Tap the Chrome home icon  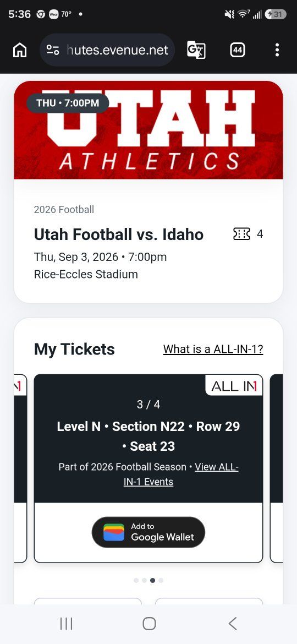pyautogui.click(x=20, y=50)
